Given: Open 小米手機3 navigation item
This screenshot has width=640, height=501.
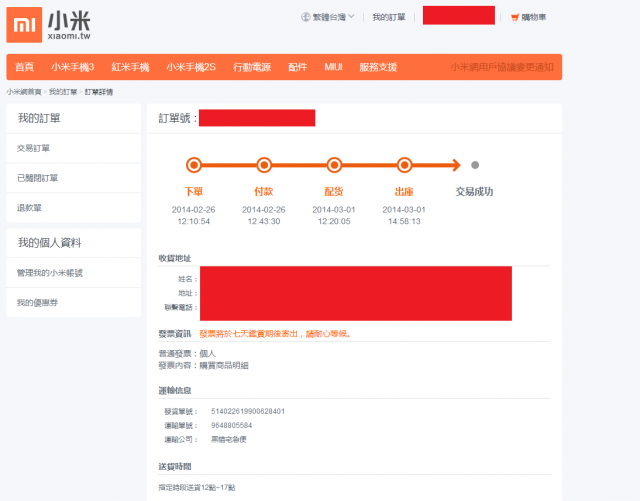Looking at the screenshot, I should 73,67.
